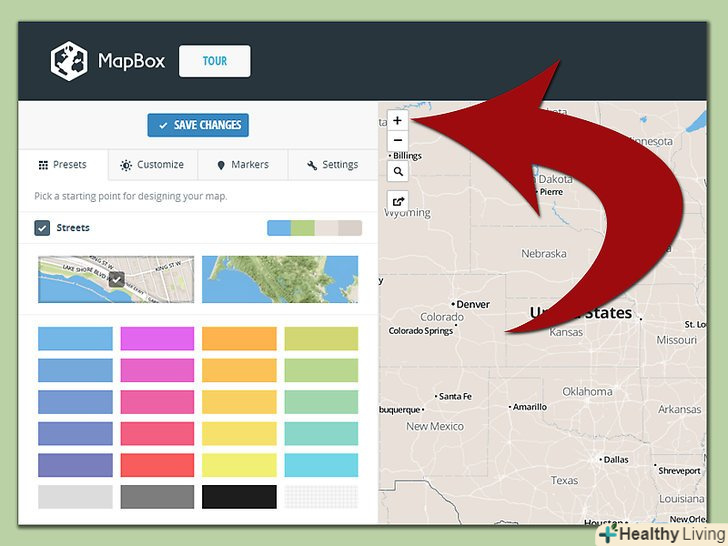Open the Settings tab

pyautogui.click(x=333, y=165)
